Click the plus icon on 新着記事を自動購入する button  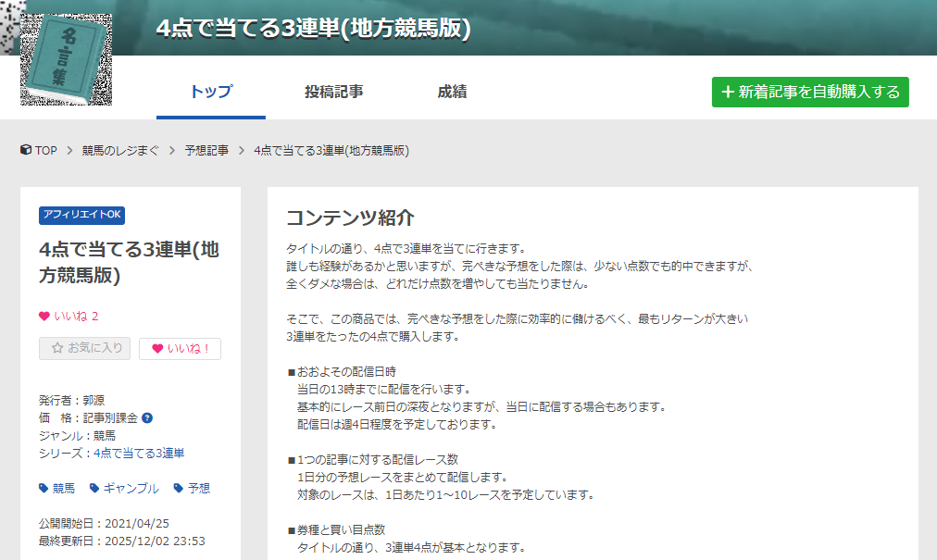pyautogui.click(x=728, y=93)
